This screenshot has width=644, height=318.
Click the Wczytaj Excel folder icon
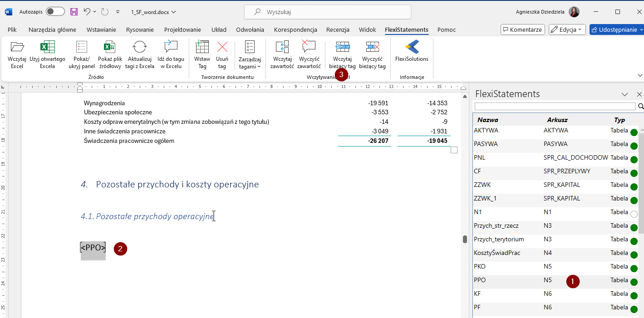click(17, 48)
